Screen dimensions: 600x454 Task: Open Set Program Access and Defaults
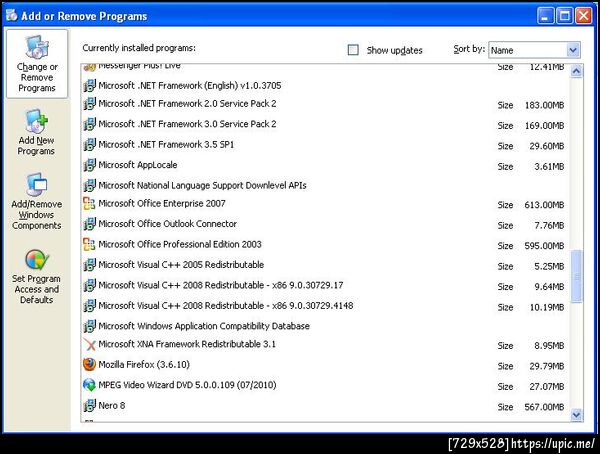coord(37,276)
